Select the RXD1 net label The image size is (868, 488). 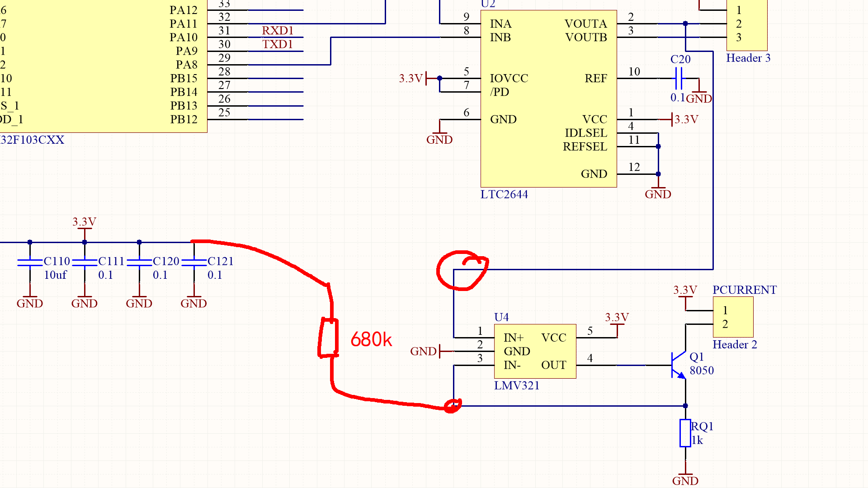[278, 31]
